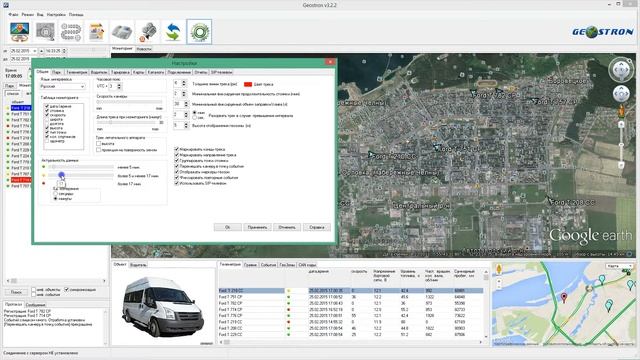The image size is (640, 360).
Task: Click the Google Earth look-around compass control
Action: point(621,70)
